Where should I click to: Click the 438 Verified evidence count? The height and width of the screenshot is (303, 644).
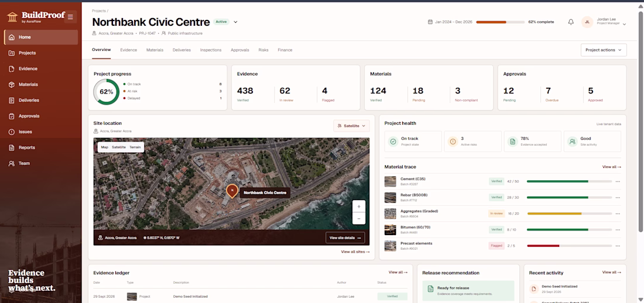pos(245,94)
